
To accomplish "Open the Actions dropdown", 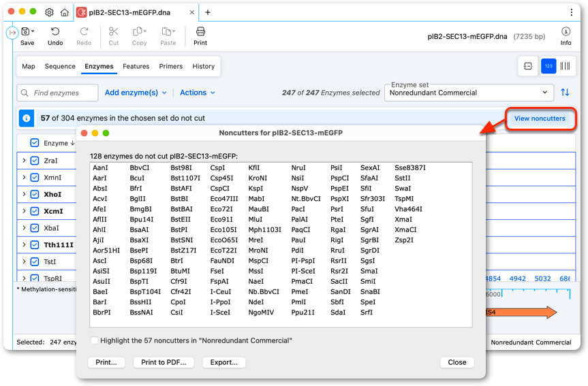I will click(x=198, y=93).
